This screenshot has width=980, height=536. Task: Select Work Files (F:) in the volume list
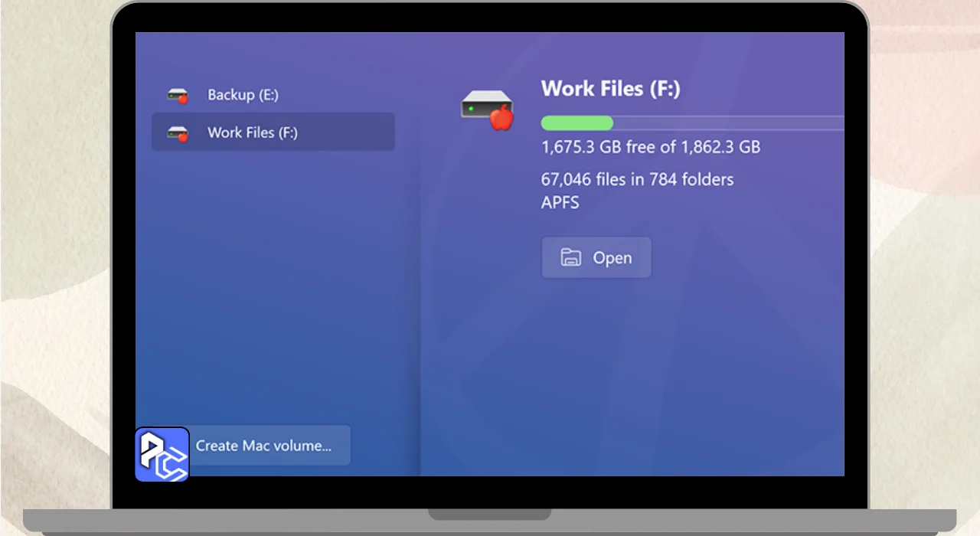coord(273,132)
